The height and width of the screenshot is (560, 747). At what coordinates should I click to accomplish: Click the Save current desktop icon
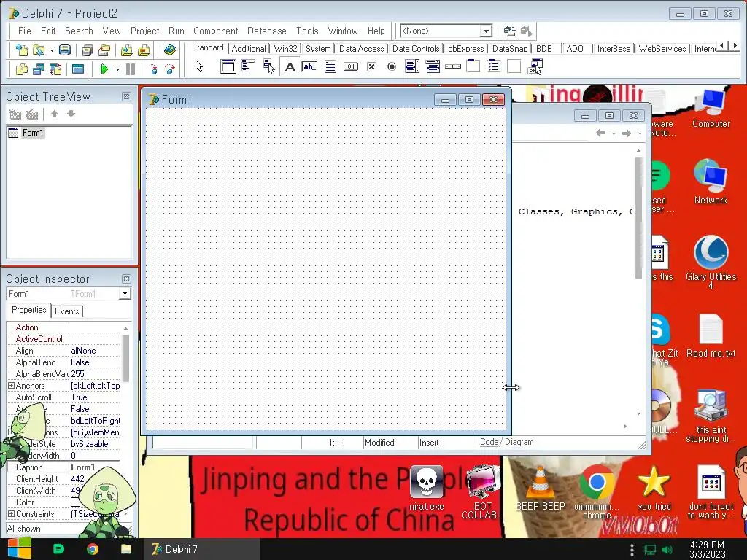(509, 31)
